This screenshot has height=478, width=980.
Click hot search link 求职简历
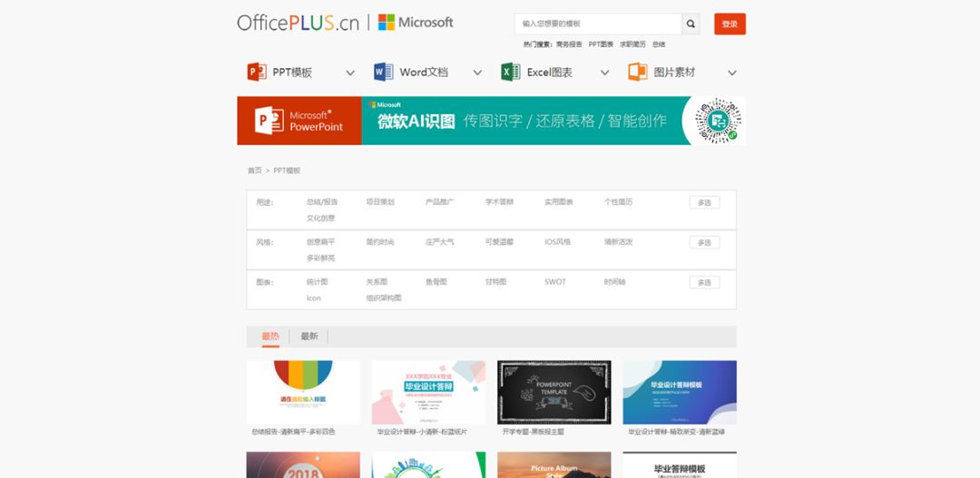coord(632,44)
